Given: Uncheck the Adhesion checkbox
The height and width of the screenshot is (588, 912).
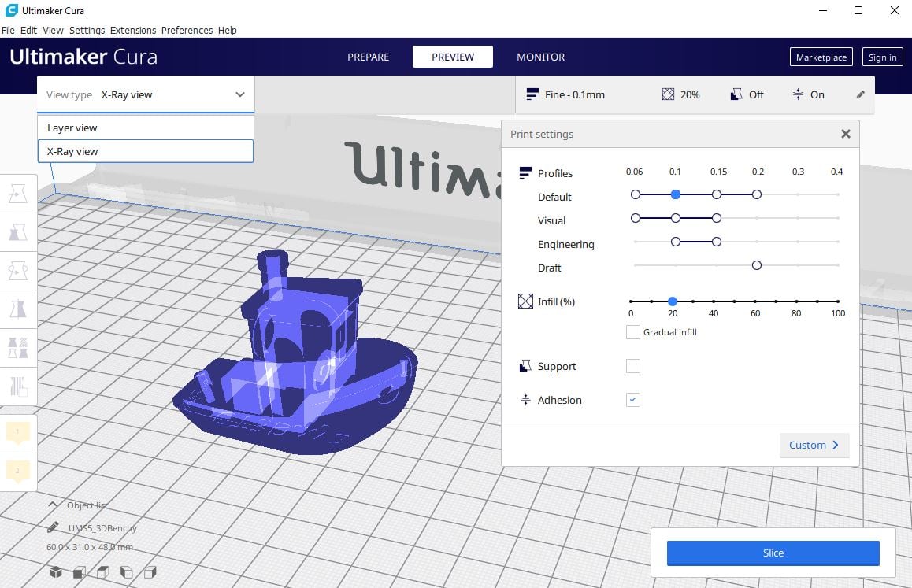Looking at the screenshot, I should click(633, 400).
